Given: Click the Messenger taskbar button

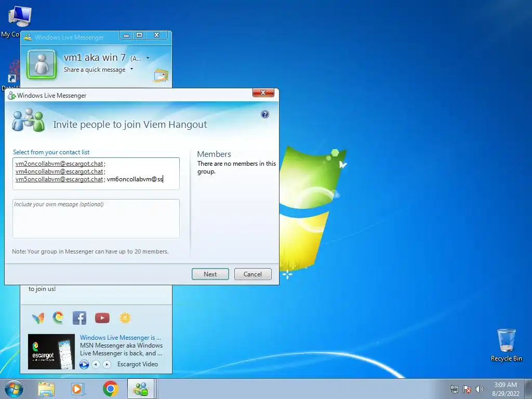Looking at the screenshot, I should coord(141,389).
